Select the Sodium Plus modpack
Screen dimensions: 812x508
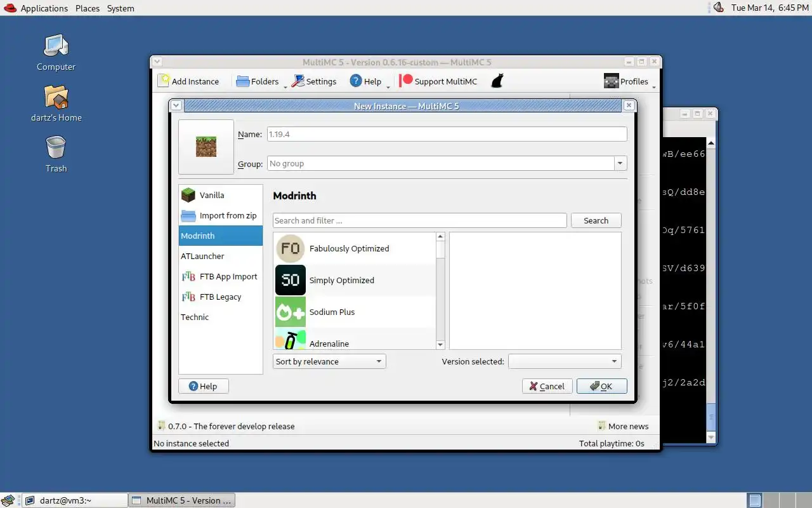click(x=355, y=312)
